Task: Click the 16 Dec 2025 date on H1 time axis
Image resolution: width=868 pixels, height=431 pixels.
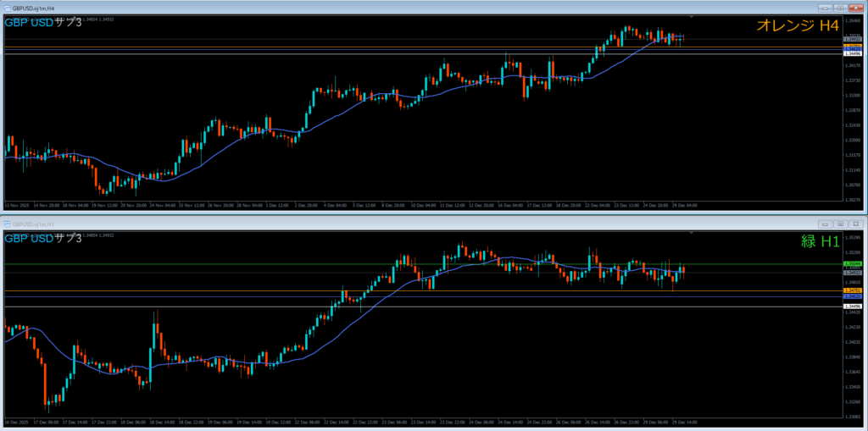Action: click(x=16, y=421)
